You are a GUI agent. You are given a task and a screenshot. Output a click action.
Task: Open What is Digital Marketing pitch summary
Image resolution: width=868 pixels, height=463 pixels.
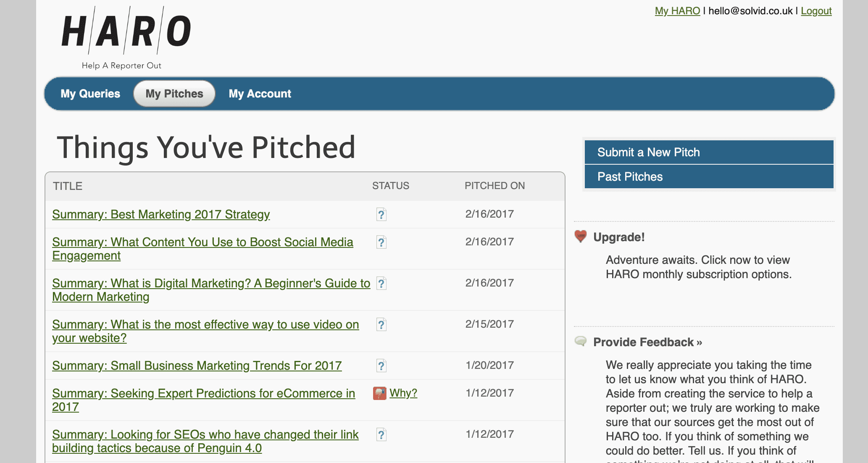point(211,290)
